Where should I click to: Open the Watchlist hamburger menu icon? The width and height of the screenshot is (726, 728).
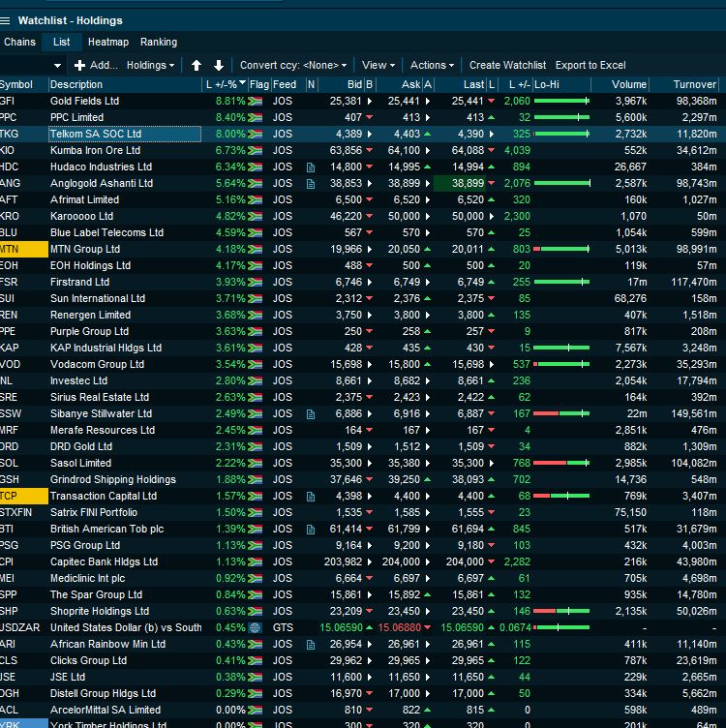5,20
